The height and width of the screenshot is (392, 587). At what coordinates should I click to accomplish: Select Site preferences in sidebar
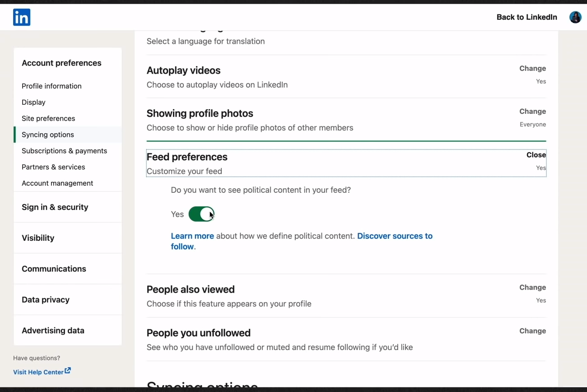(48, 119)
